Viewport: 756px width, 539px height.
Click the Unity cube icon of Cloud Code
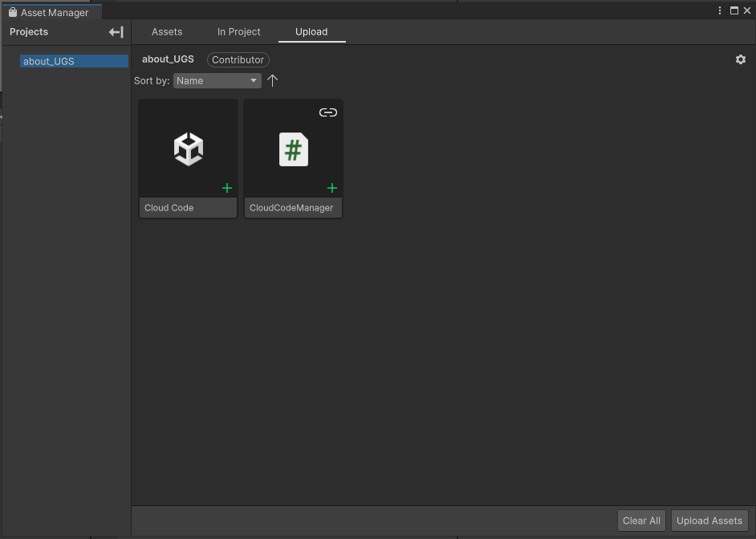[189, 149]
